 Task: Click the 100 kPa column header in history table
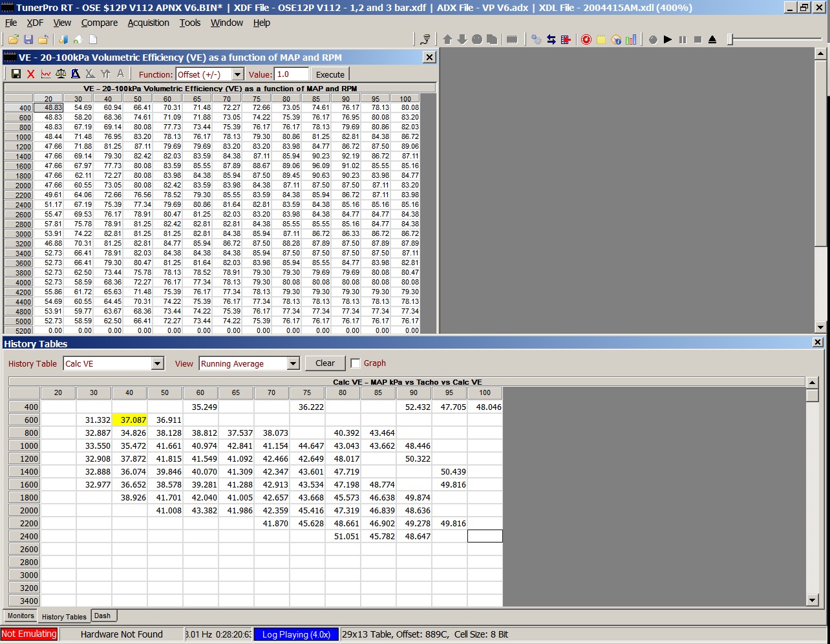coord(485,392)
